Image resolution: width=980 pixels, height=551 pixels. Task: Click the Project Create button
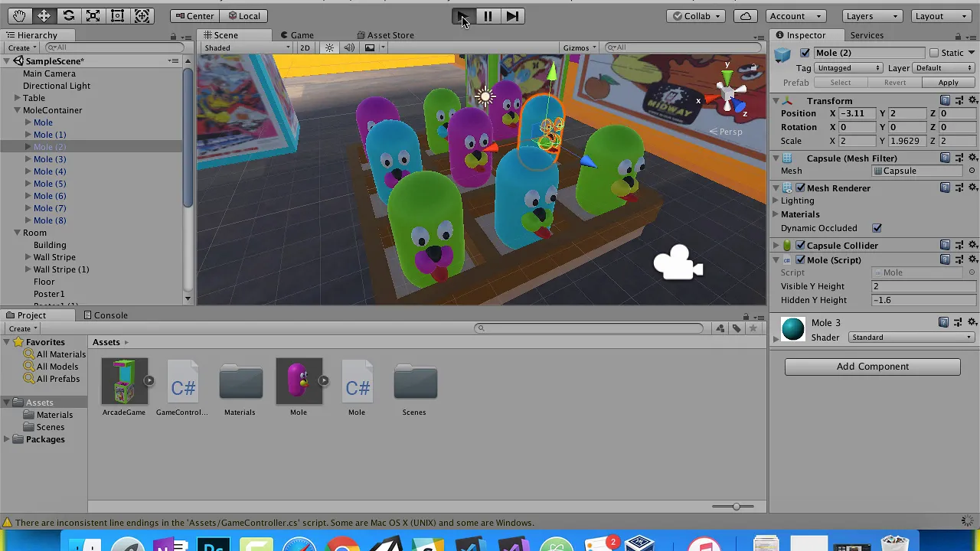[23, 328]
